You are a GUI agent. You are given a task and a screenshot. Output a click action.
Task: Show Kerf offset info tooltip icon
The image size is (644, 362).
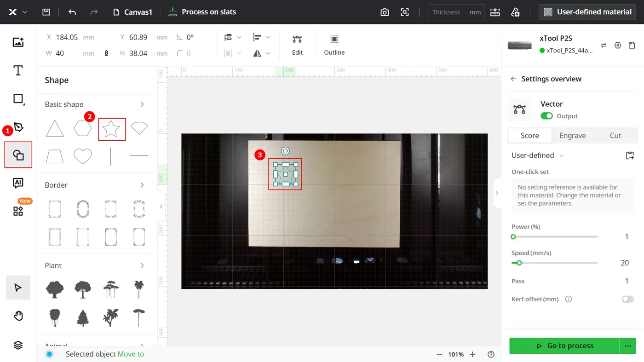569,299
